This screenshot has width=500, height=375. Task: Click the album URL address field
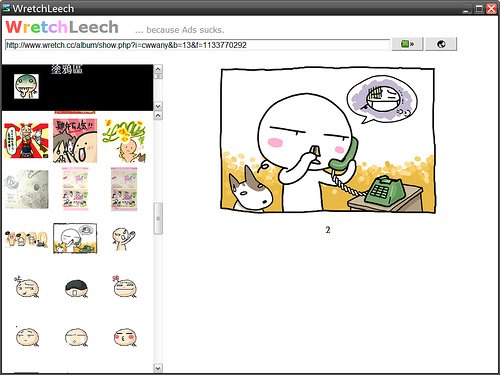(197, 45)
